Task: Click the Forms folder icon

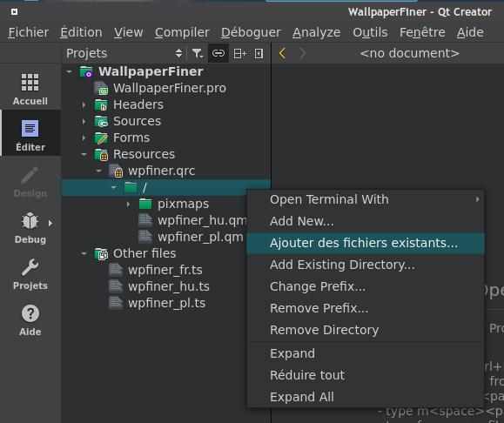Action: tap(101, 138)
